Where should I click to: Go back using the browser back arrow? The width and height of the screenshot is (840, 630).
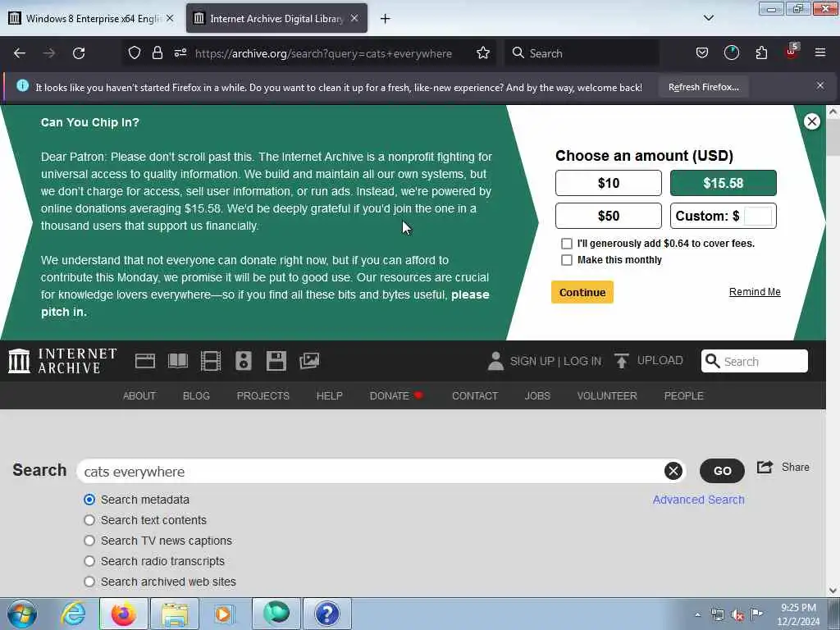point(20,53)
